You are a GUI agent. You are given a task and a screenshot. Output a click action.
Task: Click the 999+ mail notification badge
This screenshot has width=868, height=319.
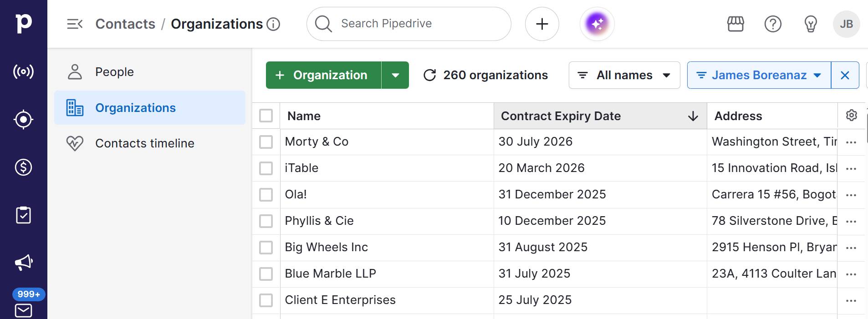[x=29, y=294]
